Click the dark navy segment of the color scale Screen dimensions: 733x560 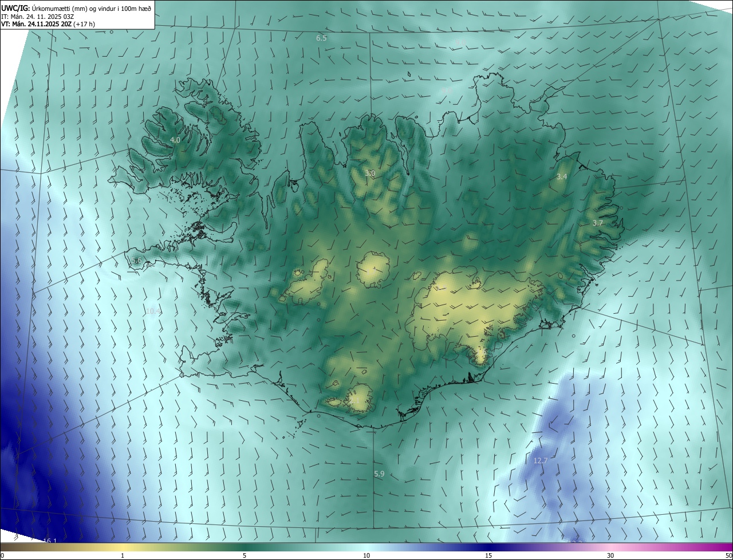coord(488,547)
